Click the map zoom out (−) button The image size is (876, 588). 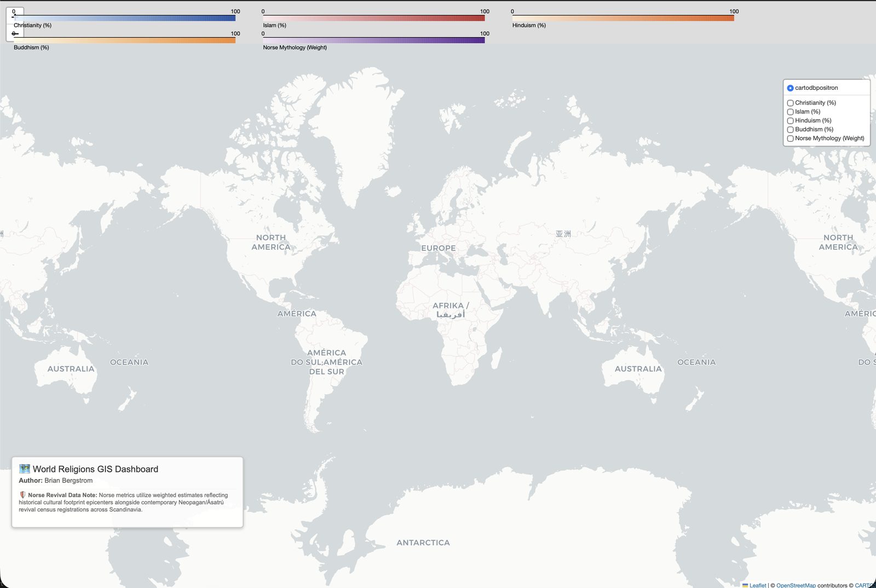(15, 33)
